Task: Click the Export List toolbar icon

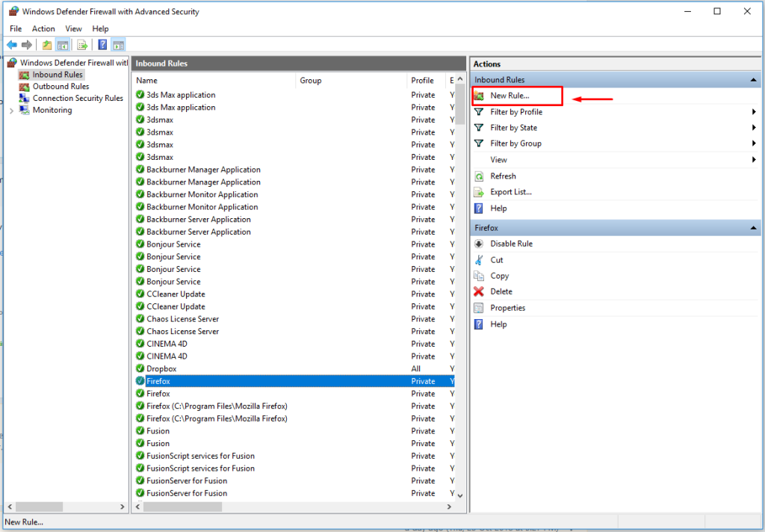Action: pos(82,45)
